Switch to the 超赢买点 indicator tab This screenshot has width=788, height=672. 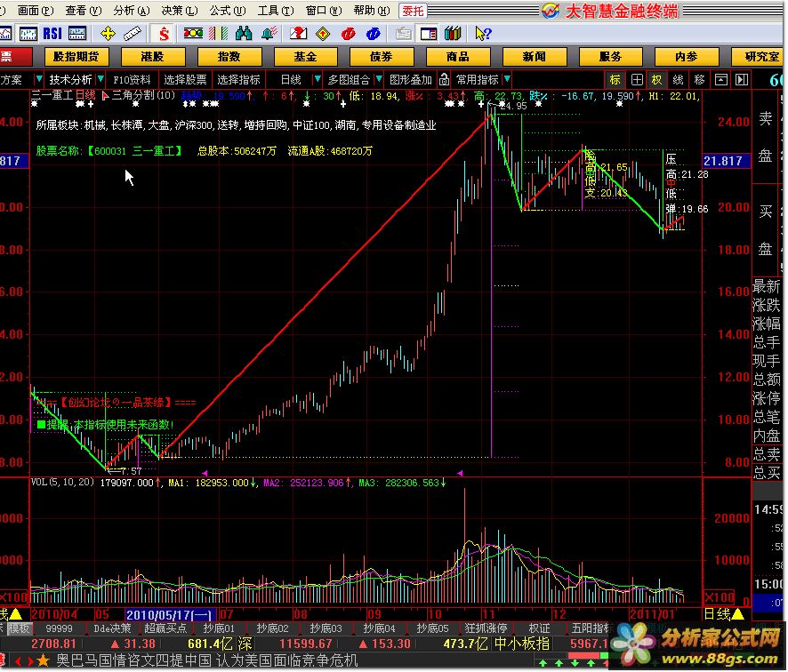click(x=165, y=628)
